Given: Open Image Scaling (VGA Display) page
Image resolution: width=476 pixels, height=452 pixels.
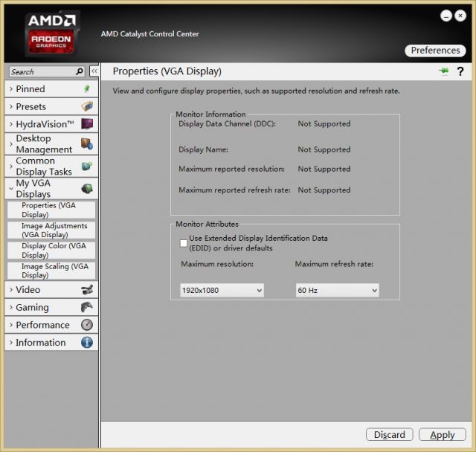Looking at the screenshot, I should [x=51, y=271].
